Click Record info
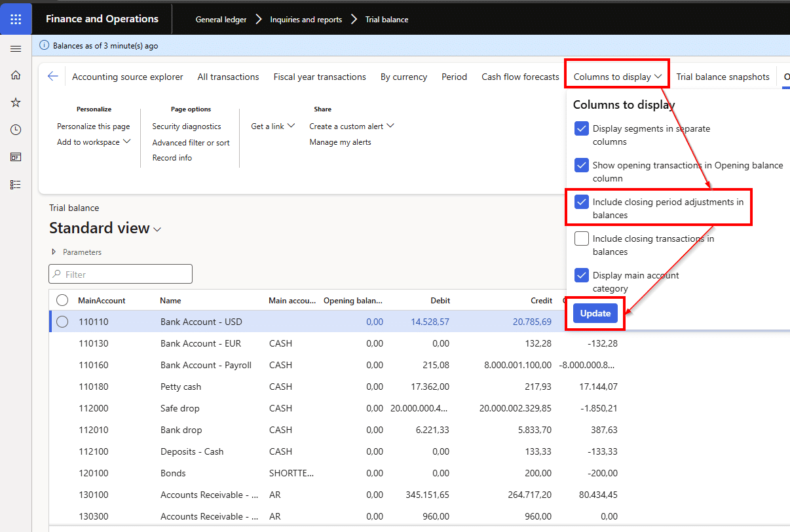Image resolution: width=790 pixels, height=532 pixels. 172,158
